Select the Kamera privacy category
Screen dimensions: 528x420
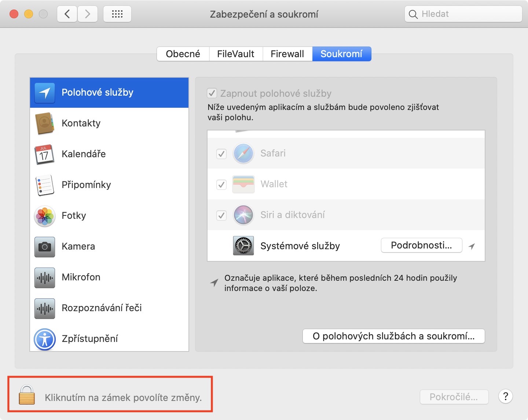click(x=109, y=247)
